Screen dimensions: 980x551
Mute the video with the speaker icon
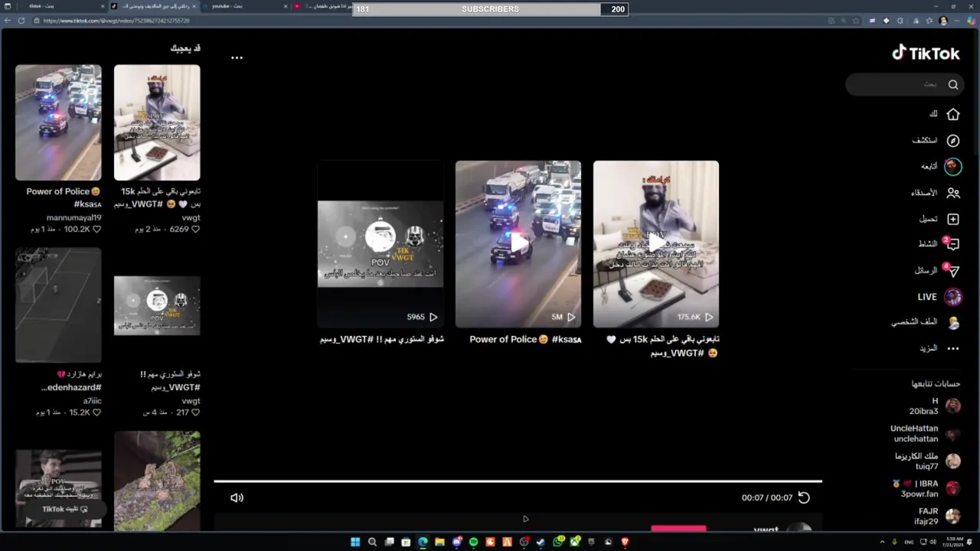(x=237, y=497)
